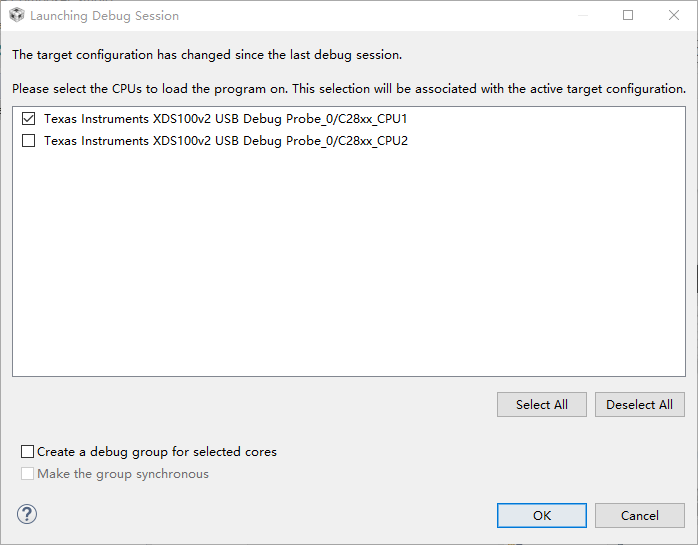Click the 'Create a debug group' label text
The width and height of the screenshot is (698, 545).
click(157, 452)
